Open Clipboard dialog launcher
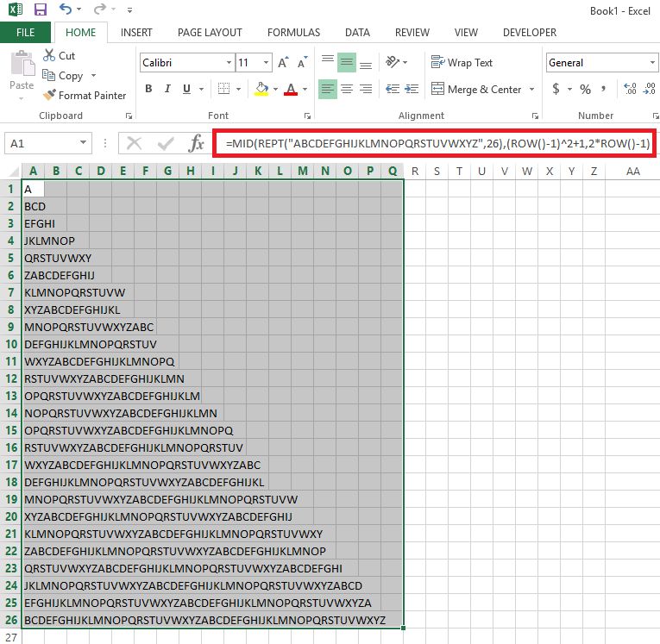The width and height of the screenshot is (660, 644). click(129, 116)
